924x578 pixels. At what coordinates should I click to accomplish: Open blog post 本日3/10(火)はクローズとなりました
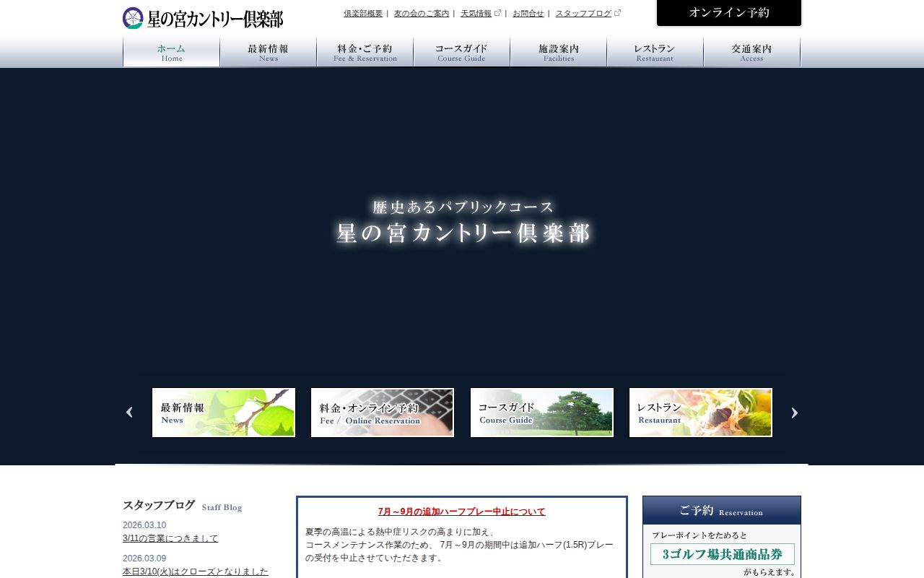tap(196, 571)
